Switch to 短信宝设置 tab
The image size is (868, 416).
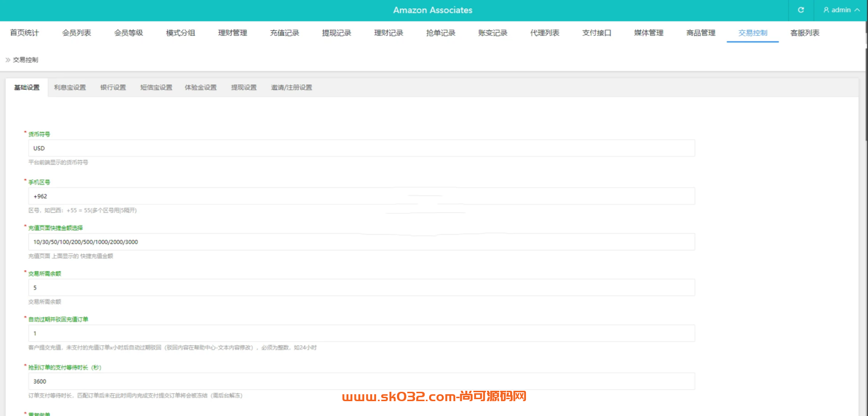coord(156,88)
